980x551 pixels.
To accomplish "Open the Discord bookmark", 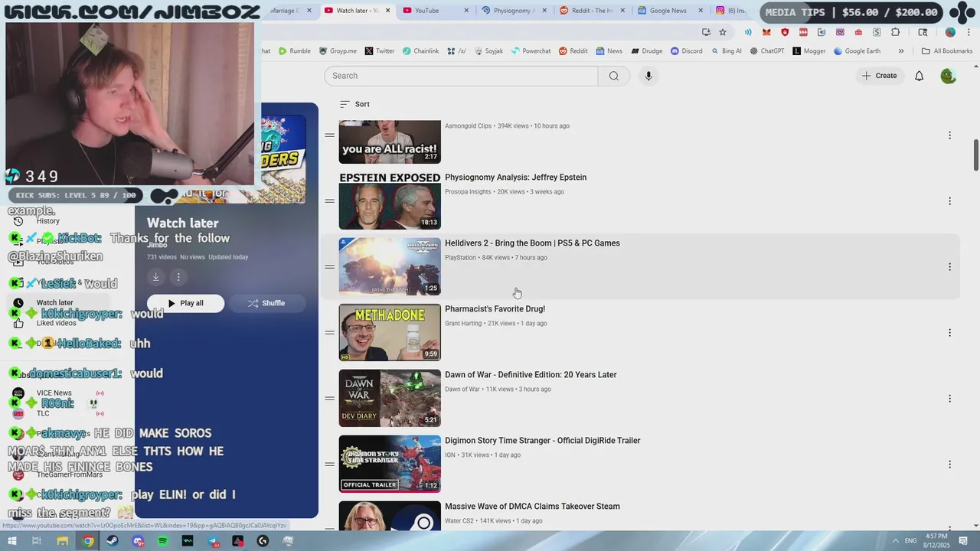I will (687, 51).
